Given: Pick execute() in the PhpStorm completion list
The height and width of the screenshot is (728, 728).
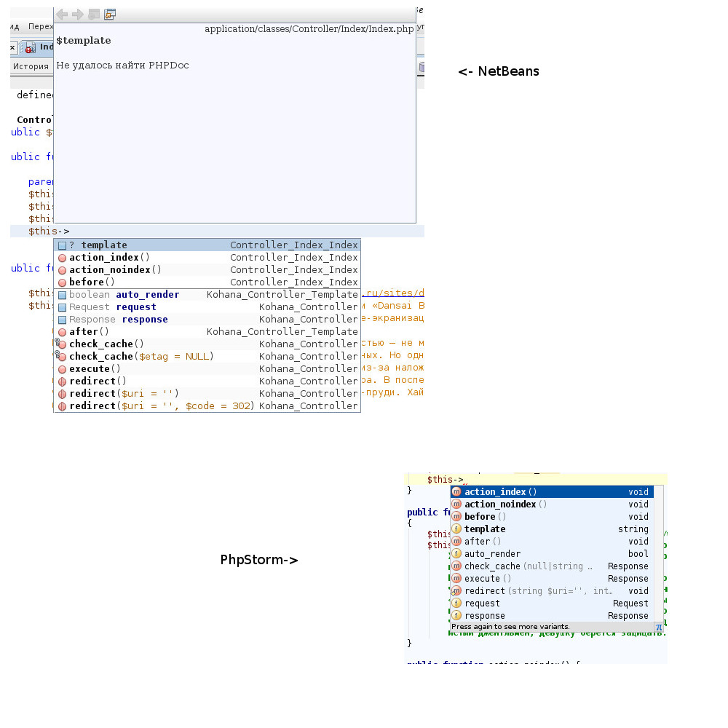Looking at the screenshot, I should point(483,579).
